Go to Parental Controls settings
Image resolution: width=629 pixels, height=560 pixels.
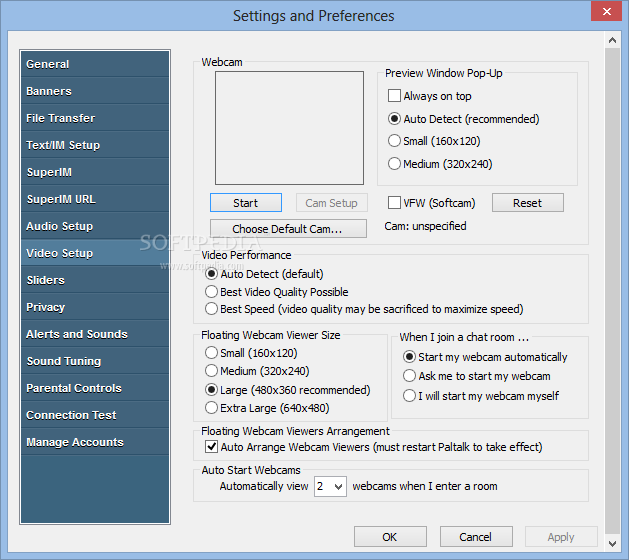[95, 388]
